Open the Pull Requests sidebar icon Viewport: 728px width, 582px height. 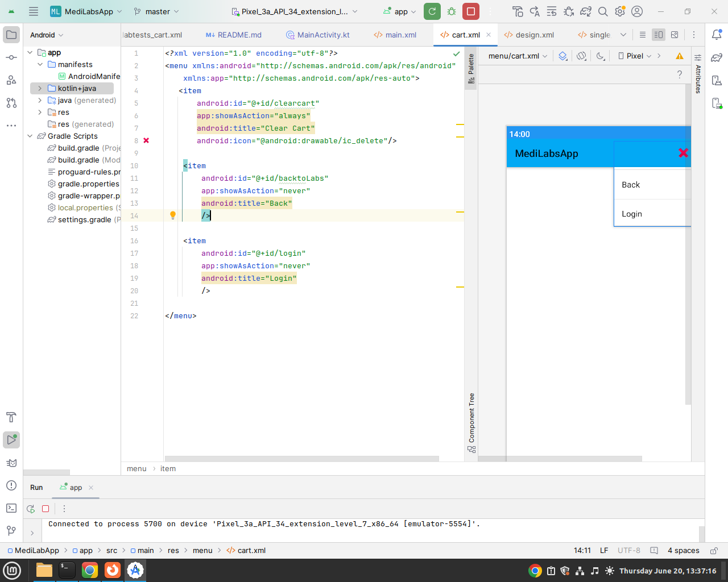(11, 103)
